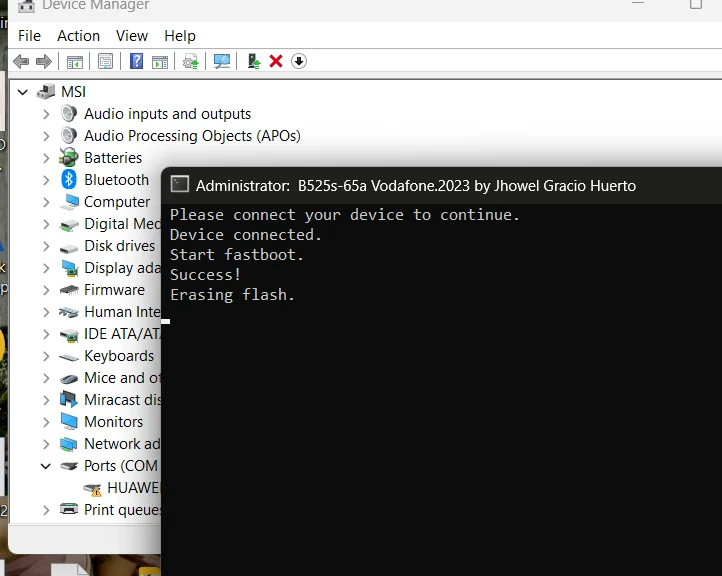The width and height of the screenshot is (722, 576).
Task: Select the Mice and other pointing devices item
Action: 122,378
